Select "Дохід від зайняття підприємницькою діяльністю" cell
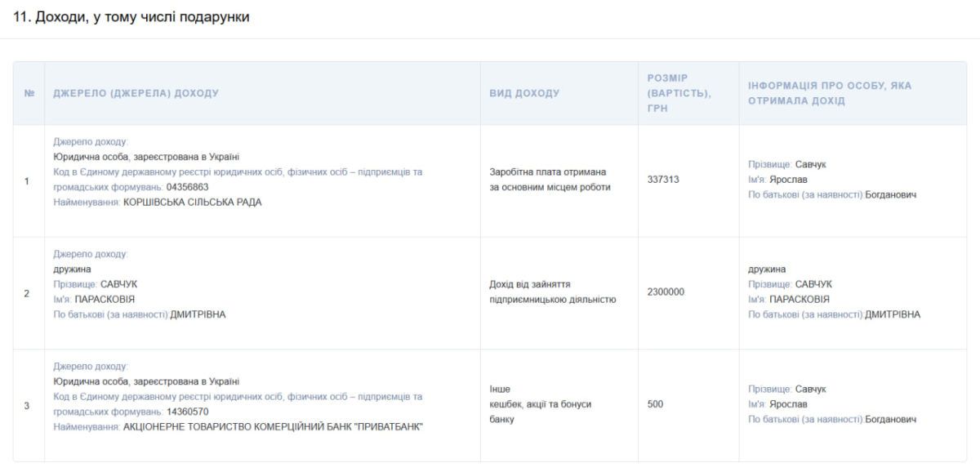Screen dimensions: 980x472 [552, 292]
